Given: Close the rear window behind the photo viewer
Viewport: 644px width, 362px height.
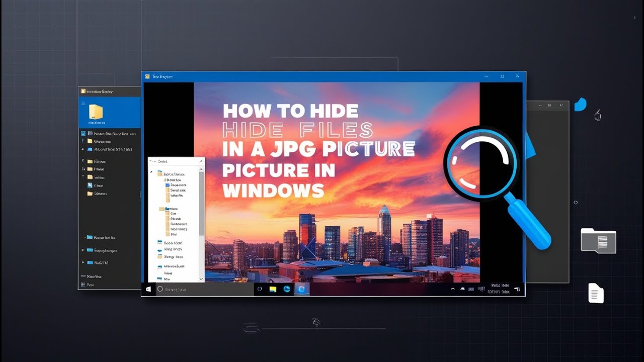Looking at the screenshot, I should [x=561, y=106].
